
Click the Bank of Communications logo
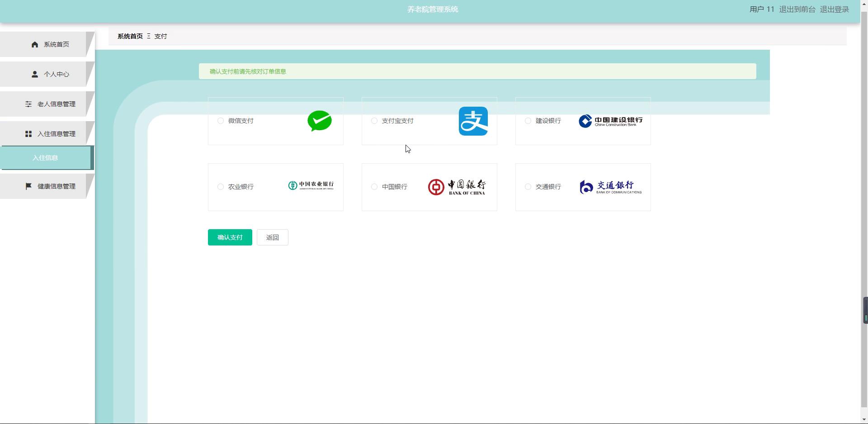[611, 187]
